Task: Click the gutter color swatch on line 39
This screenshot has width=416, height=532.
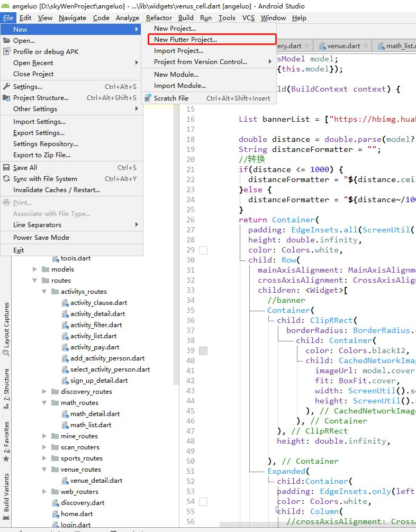Action: pos(203,351)
